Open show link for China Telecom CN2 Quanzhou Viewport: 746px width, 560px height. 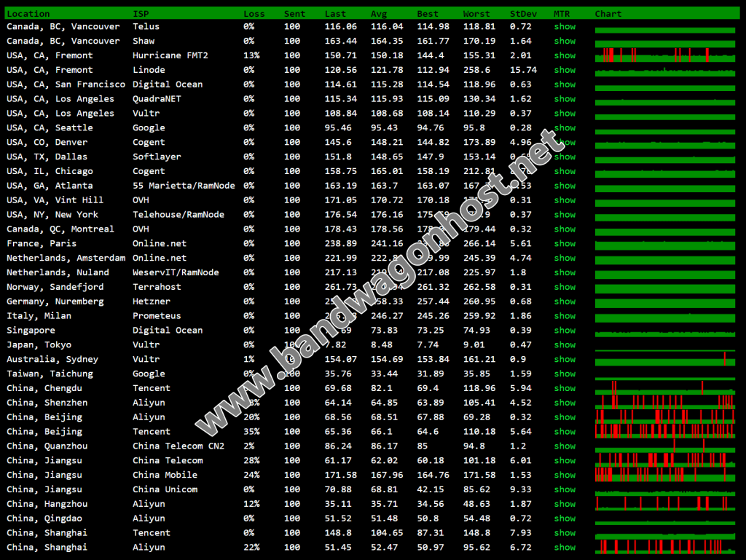(565, 446)
